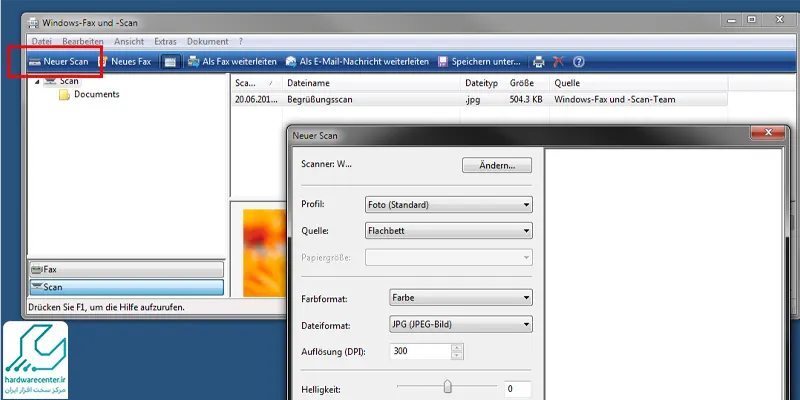Click the 504.3 KB size cell
Viewport: 800px width, 400px height.
click(526, 99)
